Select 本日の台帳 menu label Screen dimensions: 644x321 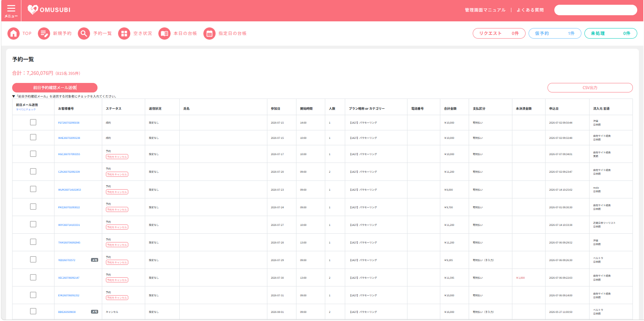[185, 34]
